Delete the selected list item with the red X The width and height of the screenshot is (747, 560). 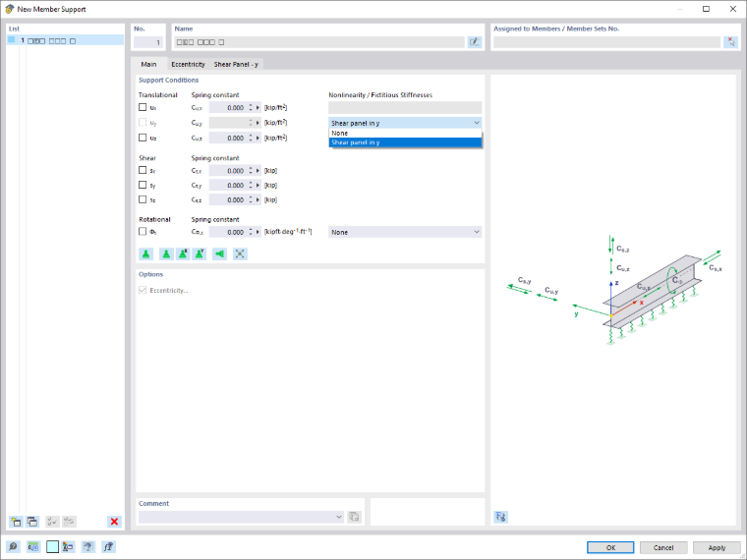[114, 522]
